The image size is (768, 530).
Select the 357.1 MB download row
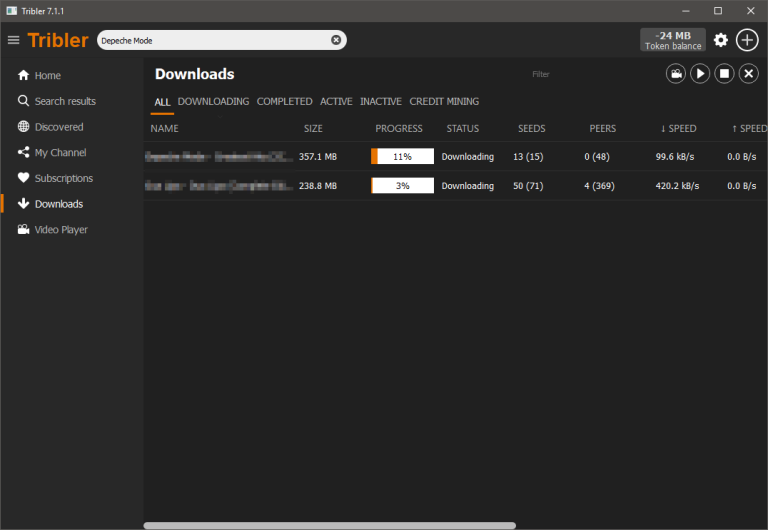pos(456,156)
